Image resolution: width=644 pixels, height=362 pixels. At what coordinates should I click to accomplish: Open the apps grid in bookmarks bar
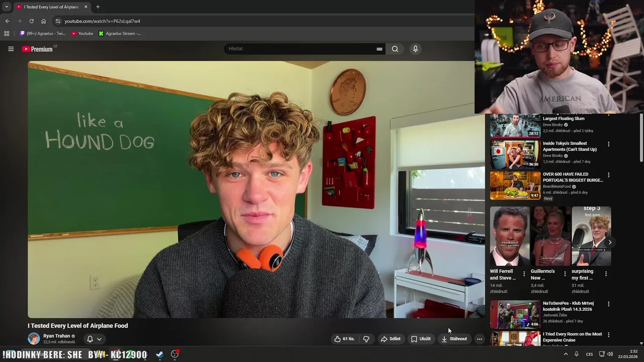(x=7, y=34)
